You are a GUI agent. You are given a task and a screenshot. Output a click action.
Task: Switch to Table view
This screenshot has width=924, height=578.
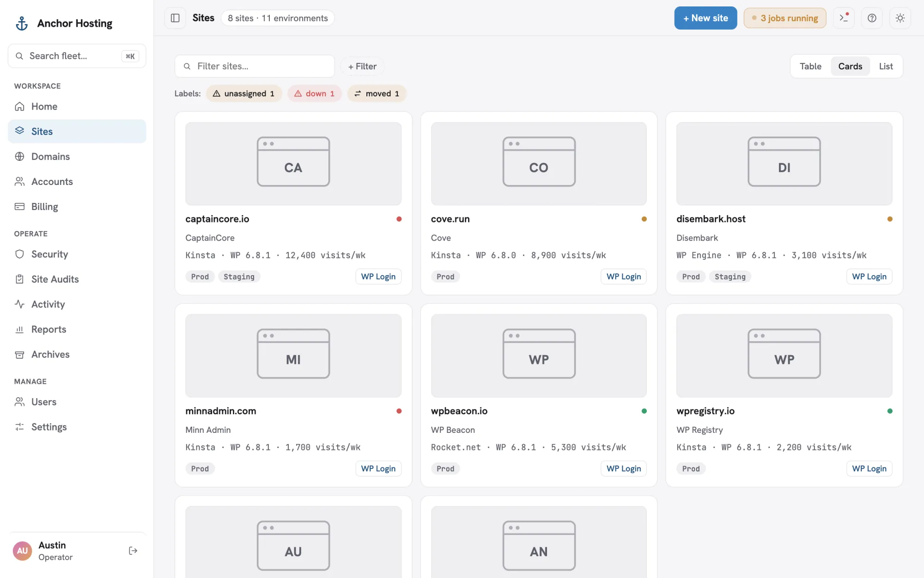(810, 66)
